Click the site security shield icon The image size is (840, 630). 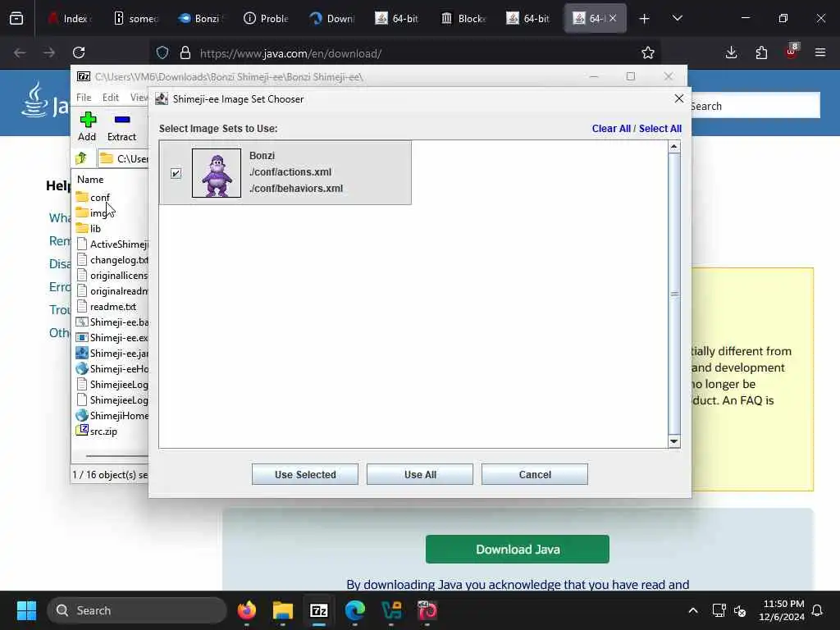[162, 52]
